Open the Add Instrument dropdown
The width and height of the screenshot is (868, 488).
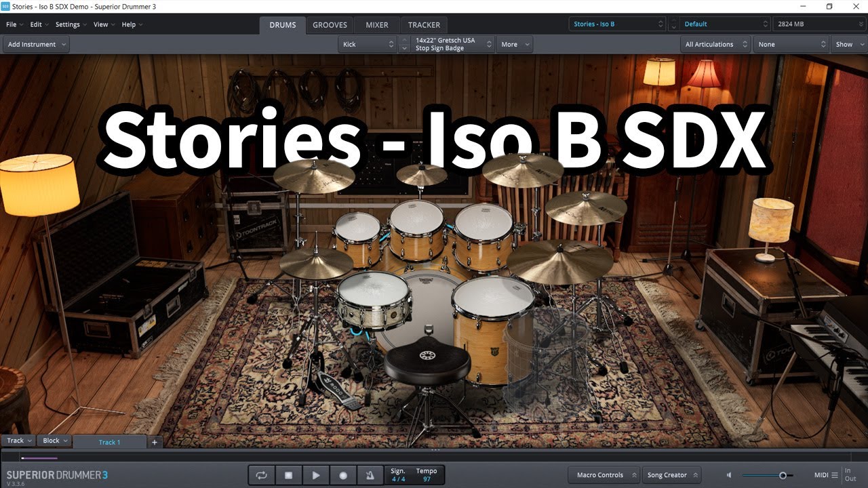[37, 44]
